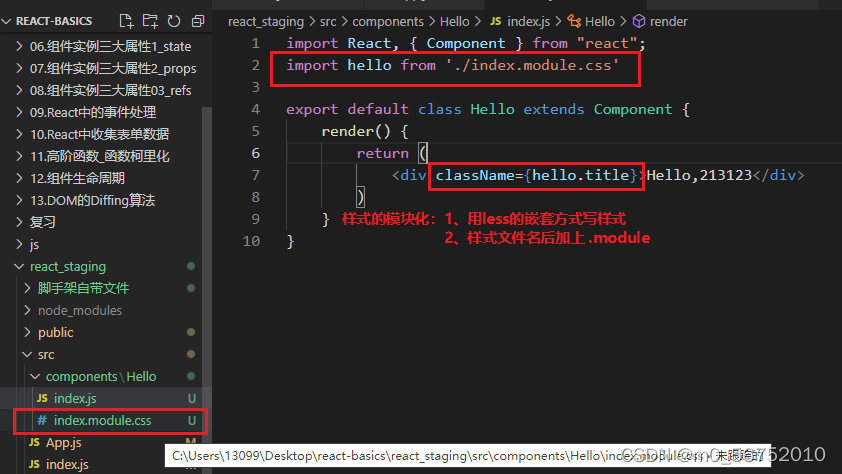Image resolution: width=842 pixels, height=474 pixels.
Task: Click the JS icon of App.js
Action: coord(34,442)
